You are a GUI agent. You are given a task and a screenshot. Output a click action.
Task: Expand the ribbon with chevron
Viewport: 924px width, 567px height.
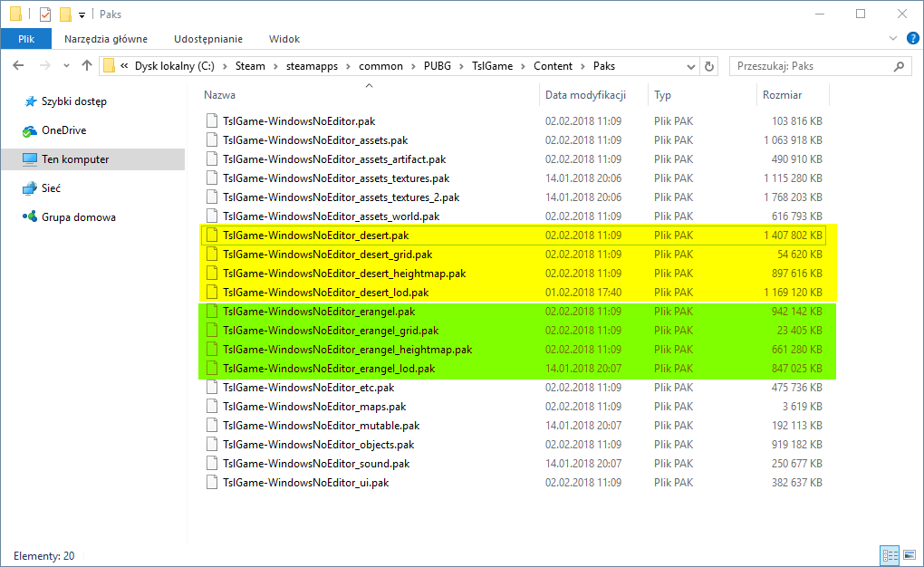coord(893,38)
